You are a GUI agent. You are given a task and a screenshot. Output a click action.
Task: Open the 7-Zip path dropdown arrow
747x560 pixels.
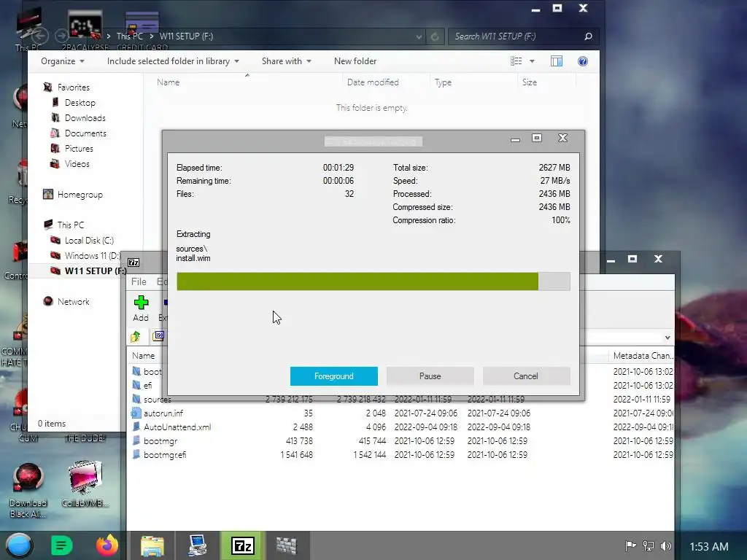tap(667, 338)
